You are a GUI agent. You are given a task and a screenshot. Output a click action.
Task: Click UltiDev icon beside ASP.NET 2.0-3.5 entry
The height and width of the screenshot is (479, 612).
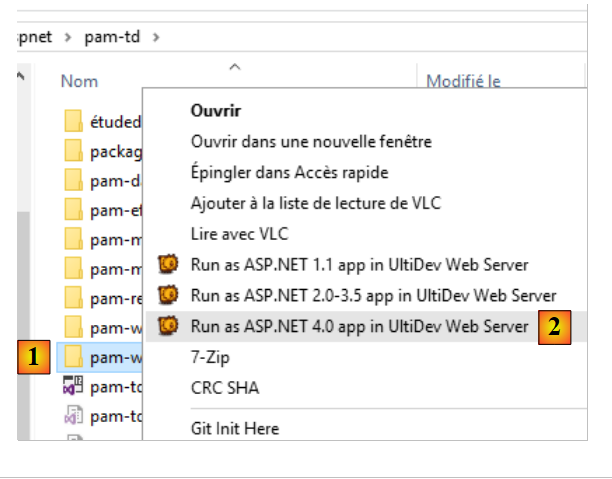pos(169,295)
